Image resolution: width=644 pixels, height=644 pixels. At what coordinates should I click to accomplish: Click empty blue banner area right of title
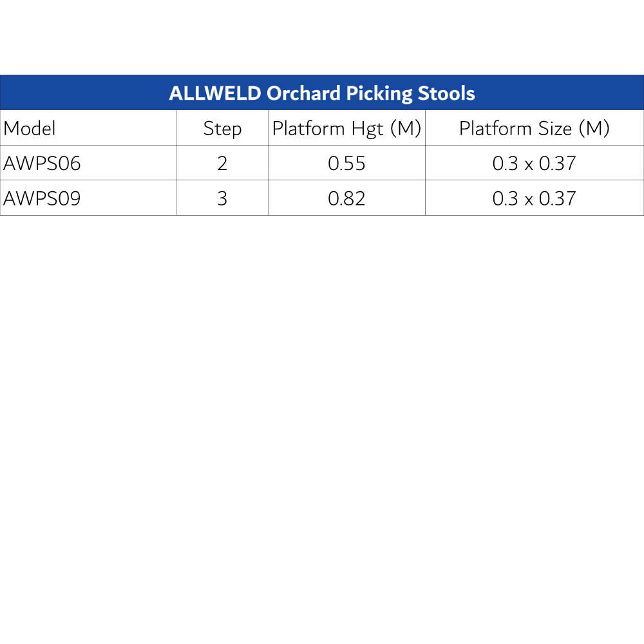[x=567, y=93]
